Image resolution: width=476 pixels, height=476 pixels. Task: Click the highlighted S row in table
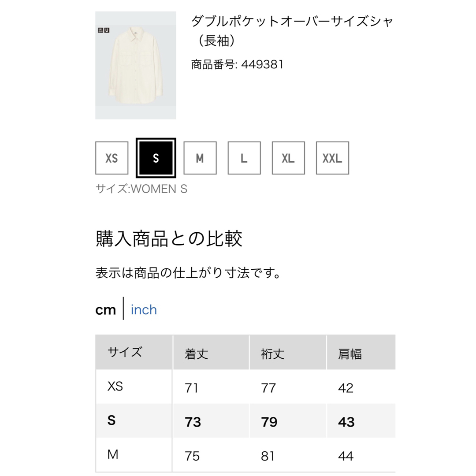pos(245,421)
